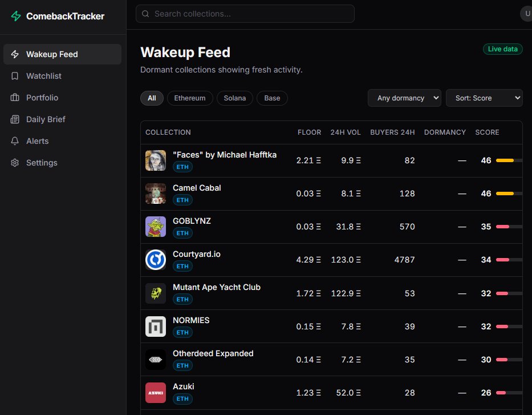This screenshot has width=532, height=415.
Task: Click the score bar for Azuki
Action: click(x=509, y=393)
